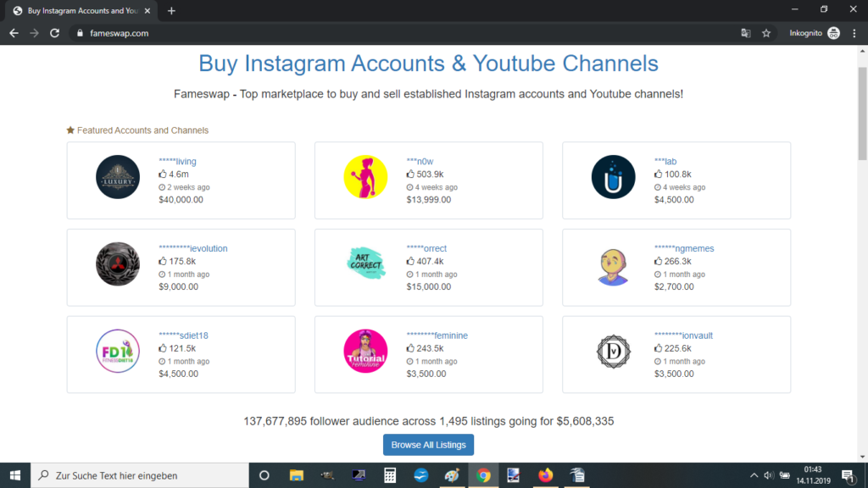
Task: Open the Calculator app on the taskbar
Action: point(390,475)
